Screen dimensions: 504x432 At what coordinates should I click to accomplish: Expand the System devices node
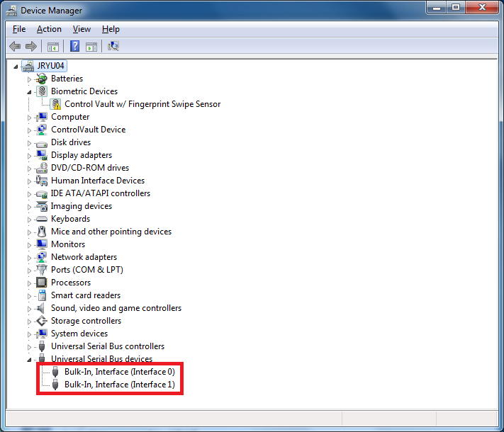tap(29, 334)
